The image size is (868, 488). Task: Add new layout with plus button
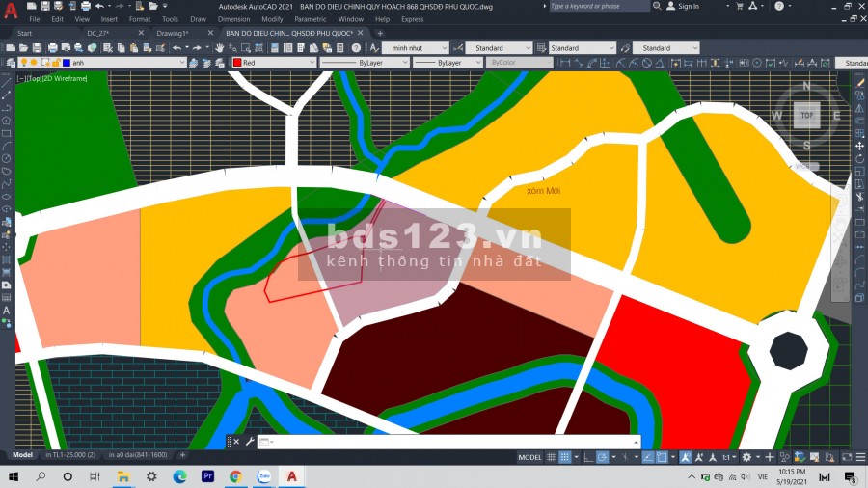pos(182,455)
